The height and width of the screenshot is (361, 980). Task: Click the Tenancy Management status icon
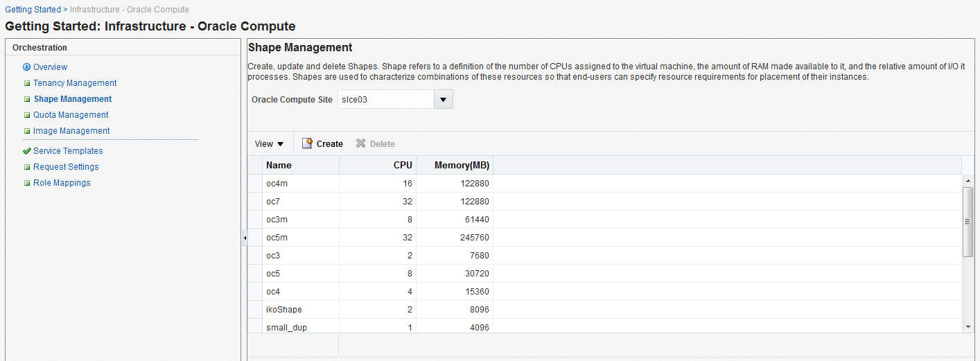27,83
